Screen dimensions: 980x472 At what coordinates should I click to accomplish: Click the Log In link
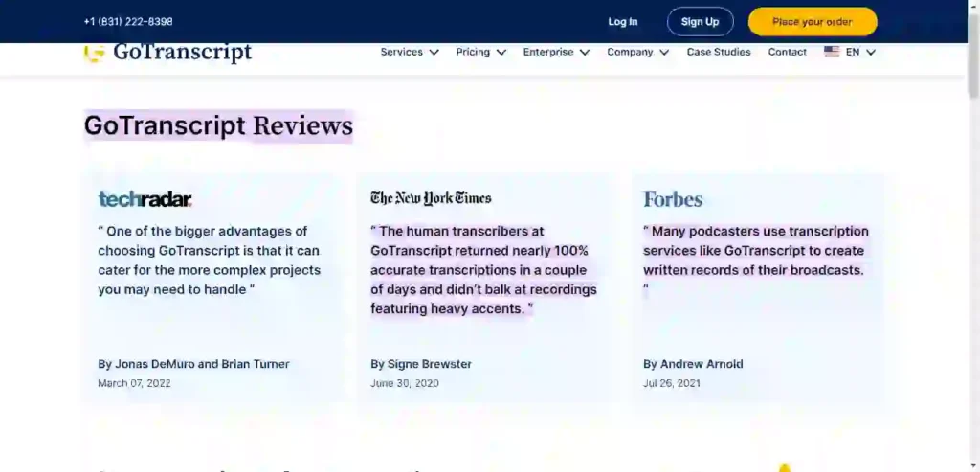click(x=622, y=22)
